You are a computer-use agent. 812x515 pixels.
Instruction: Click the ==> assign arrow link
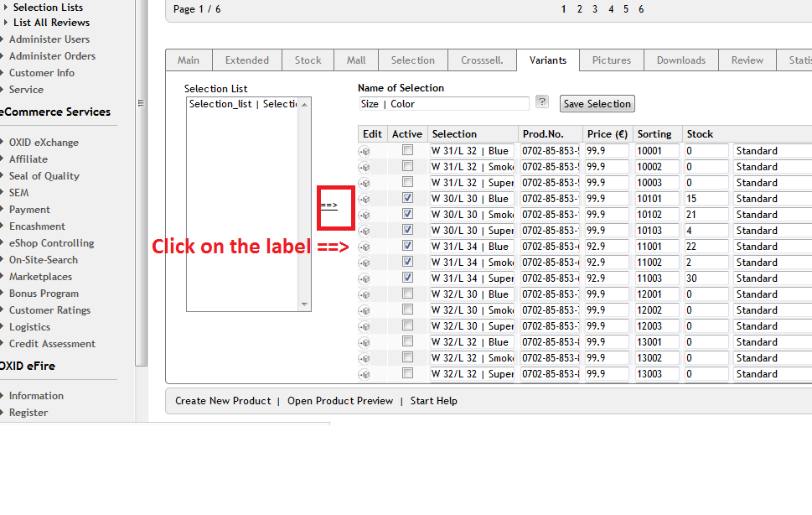pos(328,205)
